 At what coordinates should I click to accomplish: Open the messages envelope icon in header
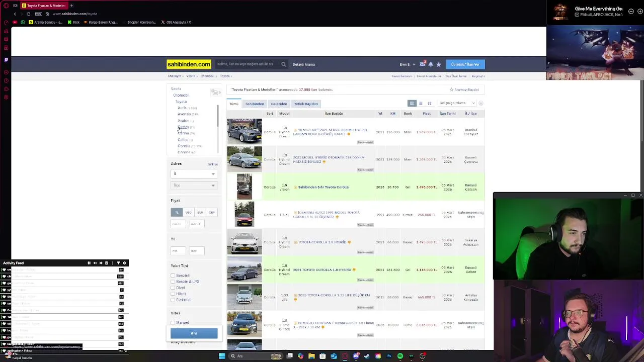(422, 64)
